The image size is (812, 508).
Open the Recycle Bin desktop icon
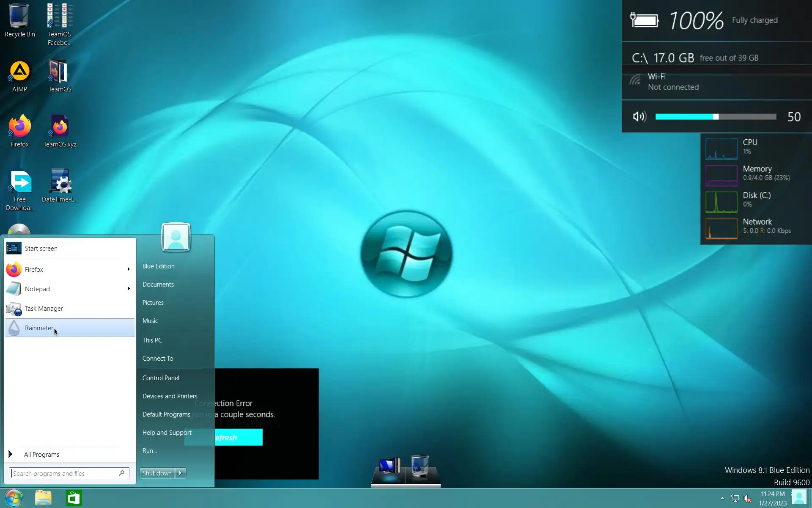pyautogui.click(x=19, y=17)
